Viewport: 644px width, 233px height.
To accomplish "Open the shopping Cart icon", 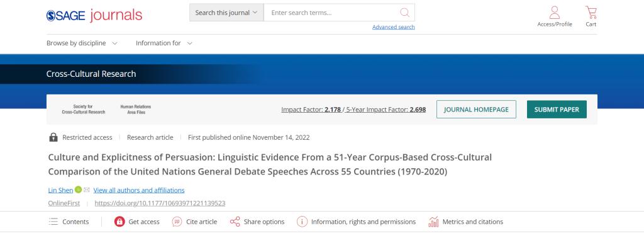I will [591, 13].
